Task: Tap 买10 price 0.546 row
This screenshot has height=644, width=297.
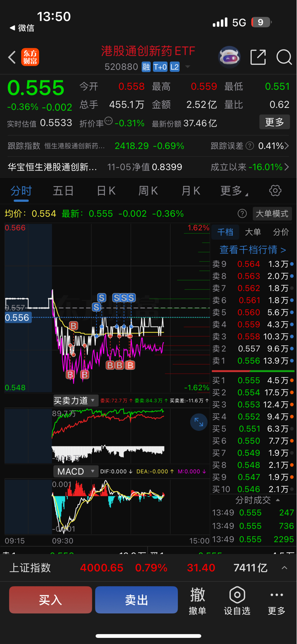Action: [253, 489]
